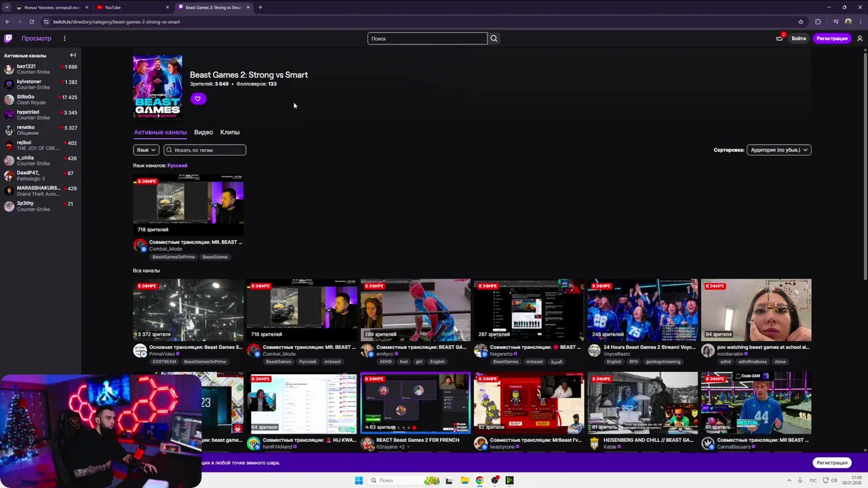Viewport: 868px width, 488px height.
Task: Open the three-dot more menu beside Просмотр
Action: pyautogui.click(x=64, y=39)
